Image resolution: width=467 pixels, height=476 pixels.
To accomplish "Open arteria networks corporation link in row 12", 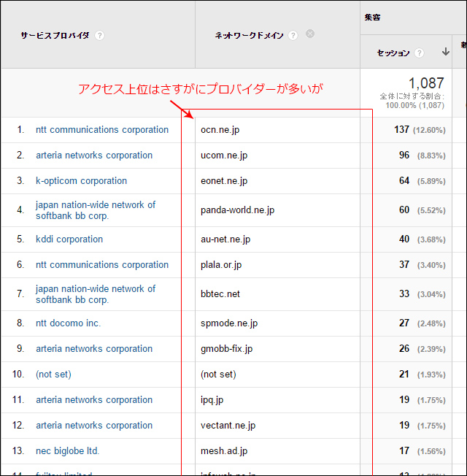I will tap(94, 425).
